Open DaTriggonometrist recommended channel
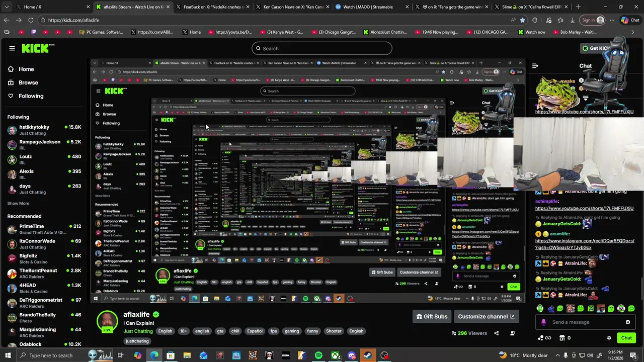This screenshot has height=362, width=644. click(x=44, y=303)
